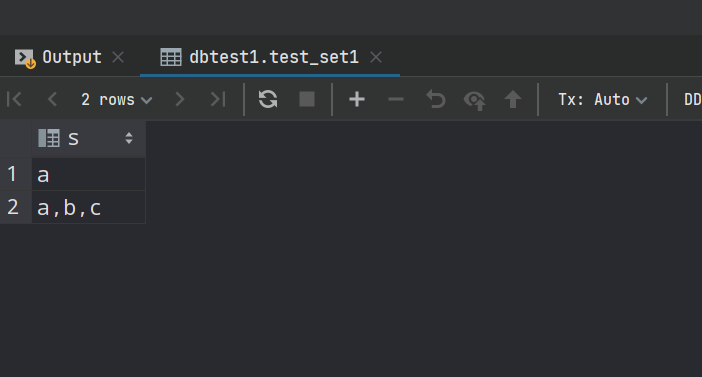Sort by column s using sort arrows

129,138
